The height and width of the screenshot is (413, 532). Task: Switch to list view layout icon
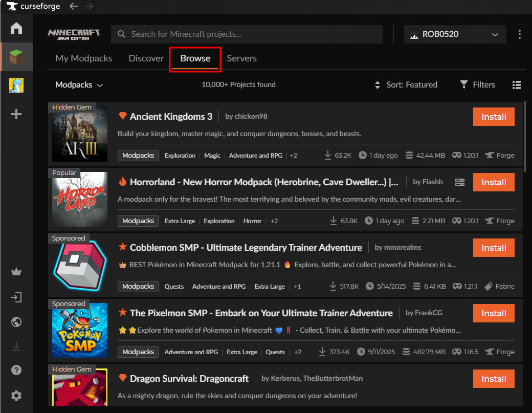pyautogui.click(x=516, y=85)
